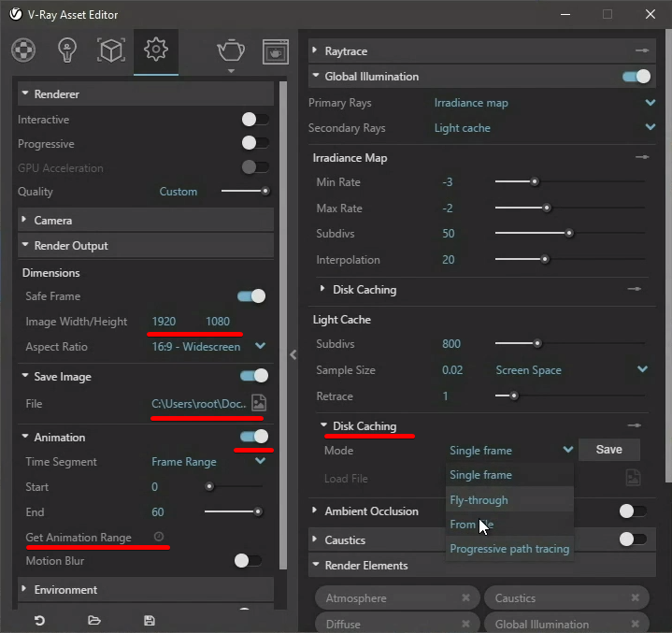The width and height of the screenshot is (672, 633).
Task: Select Fly-through from the Mode list
Action: (479, 500)
